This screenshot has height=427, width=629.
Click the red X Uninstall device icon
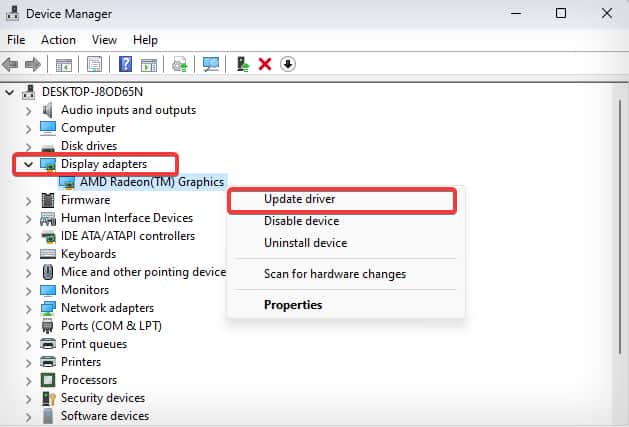tap(265, 64)
